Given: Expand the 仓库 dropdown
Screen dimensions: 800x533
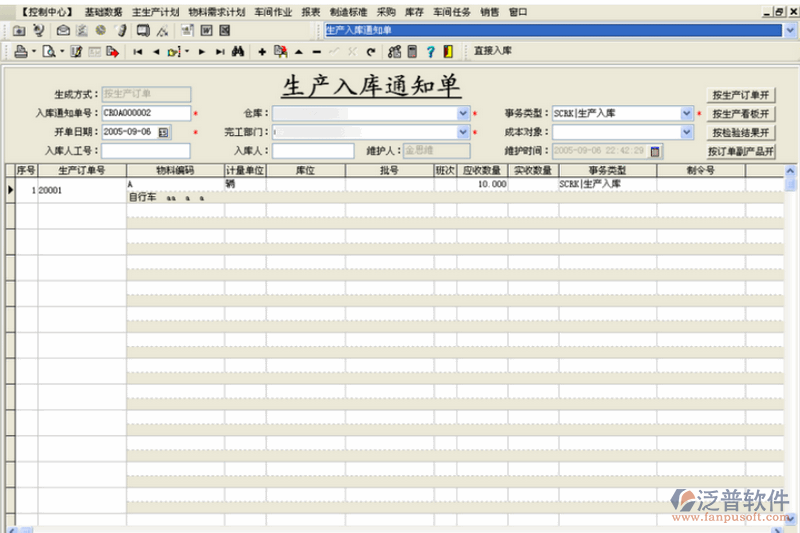Looking at the screenshot, I should (x=463, y=113).
